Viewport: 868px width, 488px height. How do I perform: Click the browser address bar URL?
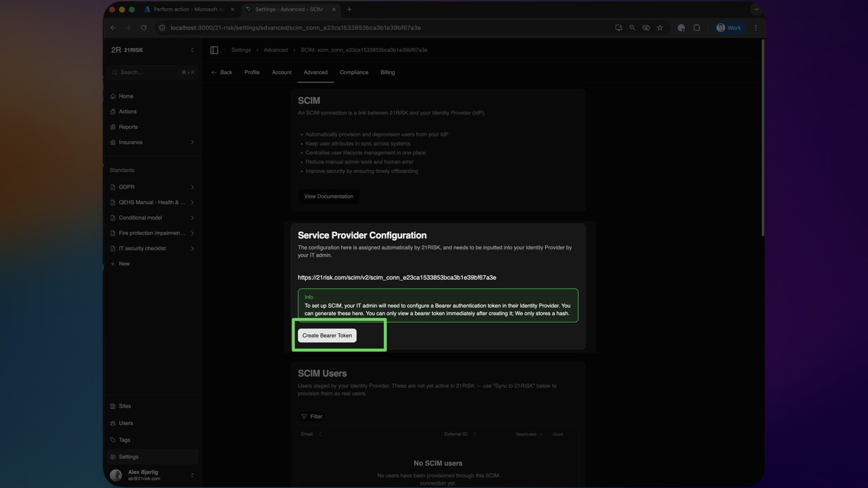point(290,28)
